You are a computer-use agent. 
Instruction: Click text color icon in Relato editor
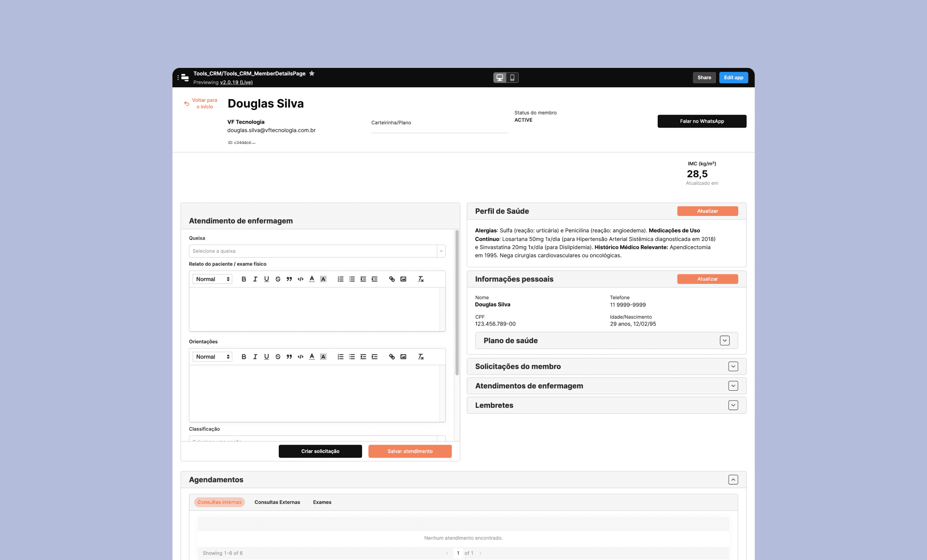pyautogui.click(x=311, y=279)
